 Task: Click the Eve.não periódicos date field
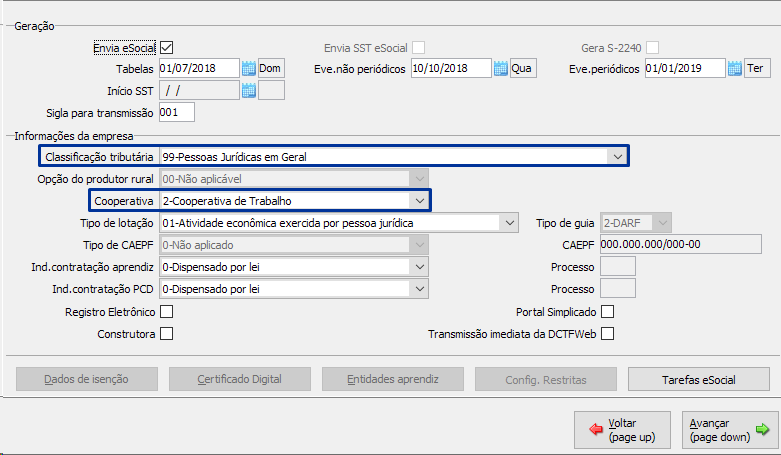pos(451,68)
